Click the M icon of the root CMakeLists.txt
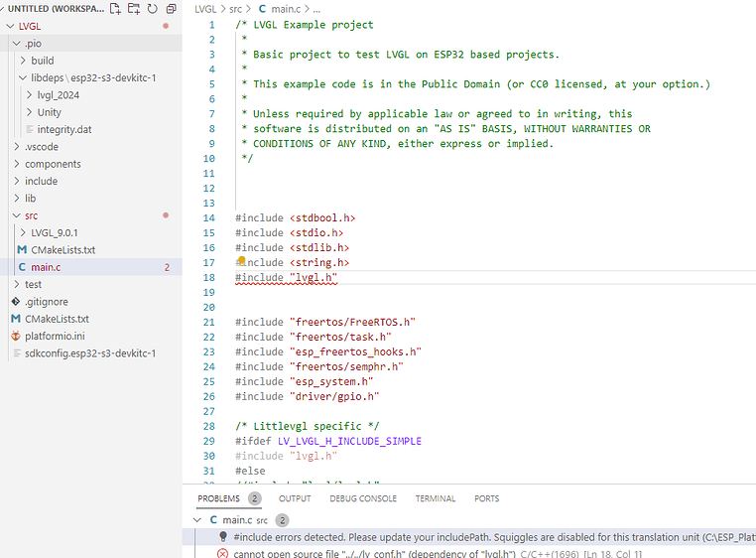 pyautogui.click(x=16, y=319)
